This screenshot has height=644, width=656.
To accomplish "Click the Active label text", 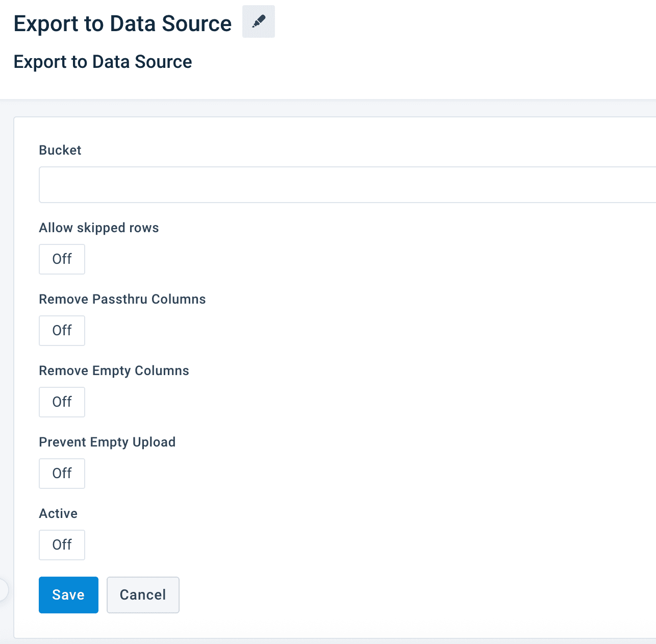I will (x=58, y=513).
